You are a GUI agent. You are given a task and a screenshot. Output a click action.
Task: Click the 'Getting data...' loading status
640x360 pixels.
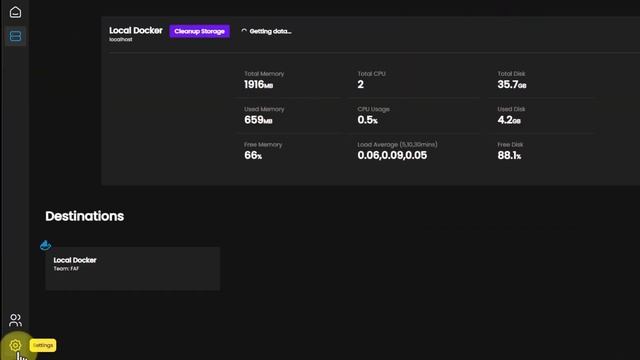(x=266, y=31)
